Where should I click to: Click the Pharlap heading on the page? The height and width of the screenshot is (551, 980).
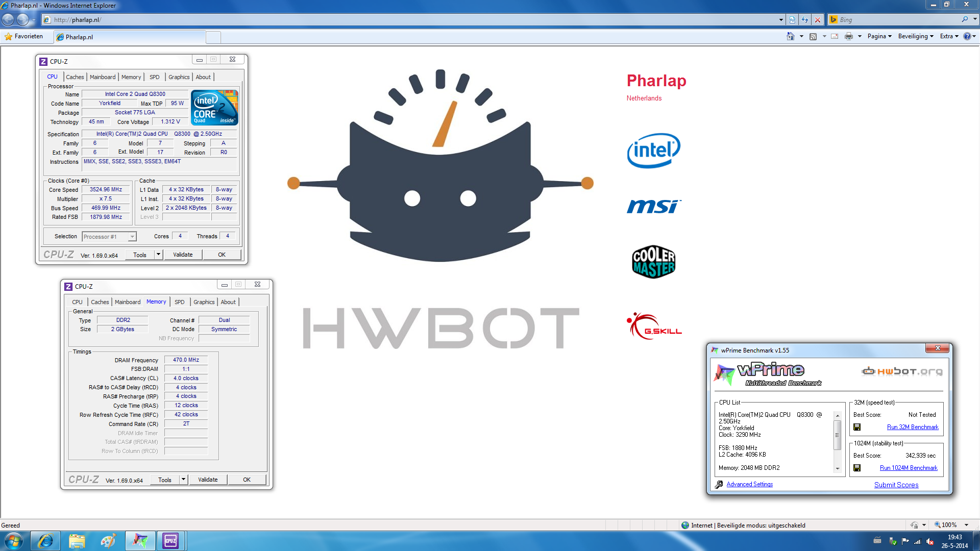656,81
